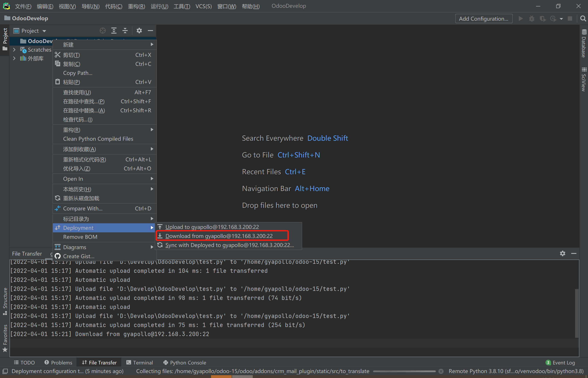
Task: Open the Project view dropdown
Action: tap(30, 31)
